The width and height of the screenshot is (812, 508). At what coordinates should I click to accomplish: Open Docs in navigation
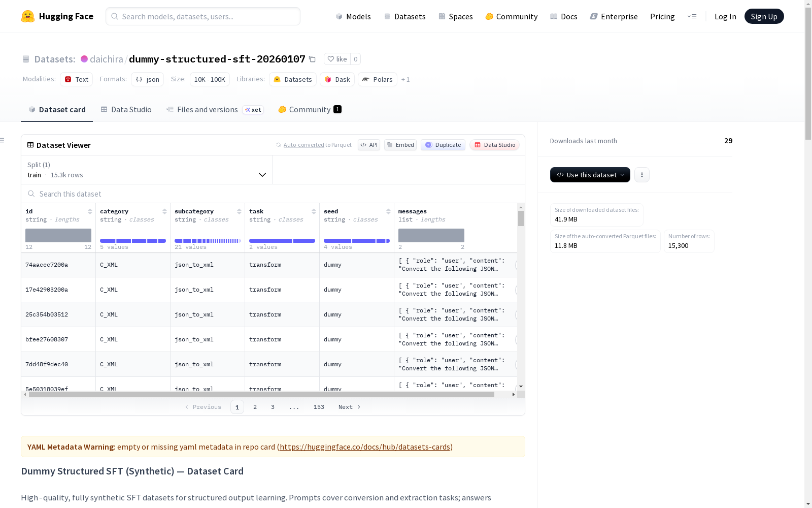[564, 17]
